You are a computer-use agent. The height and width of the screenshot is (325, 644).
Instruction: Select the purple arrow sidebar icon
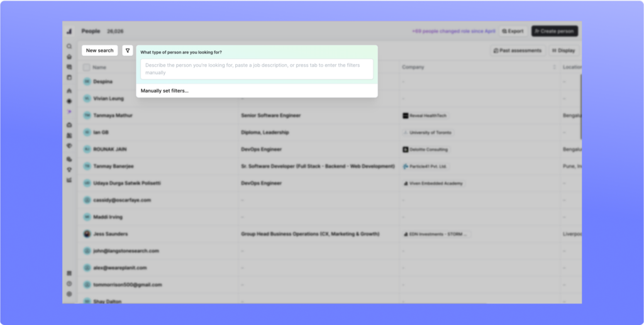click(69, 112)
